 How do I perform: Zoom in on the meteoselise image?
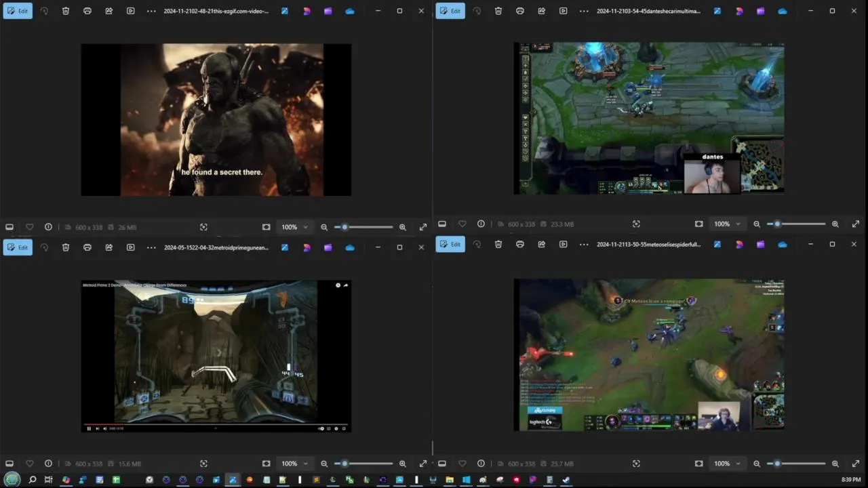click(835, 464)
